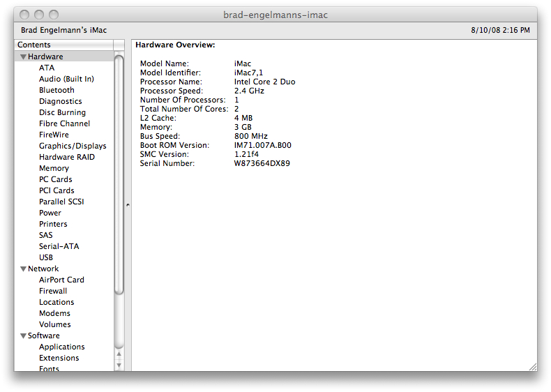Select USB in the Contents list
This screenshot has height=392, width=551.
(x=46, y=257)
